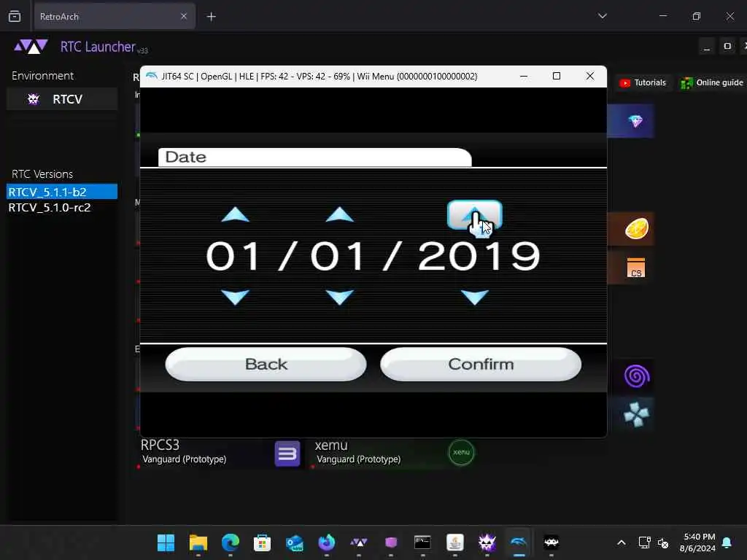747x560 pixels.
Task: Launch the xemu Vanguard icon
Action: point(461,452)
